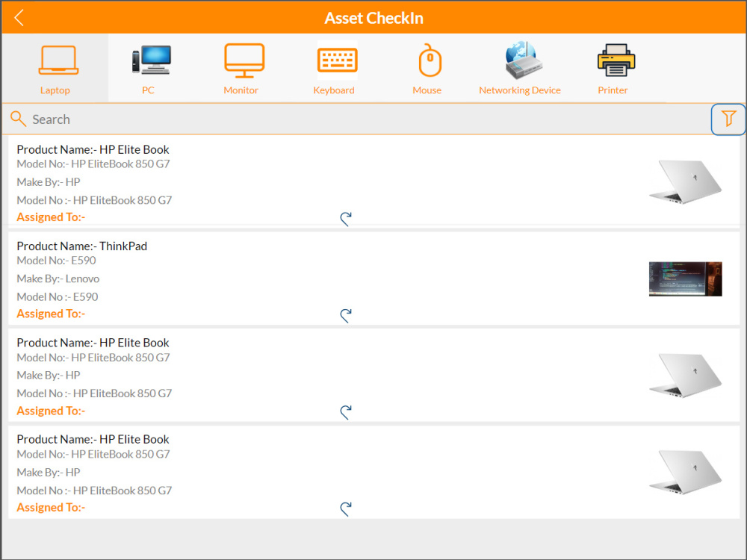747x560 pixels.
Task: Open third card's HP laptop thumbnail
Action: click(686, 375)
